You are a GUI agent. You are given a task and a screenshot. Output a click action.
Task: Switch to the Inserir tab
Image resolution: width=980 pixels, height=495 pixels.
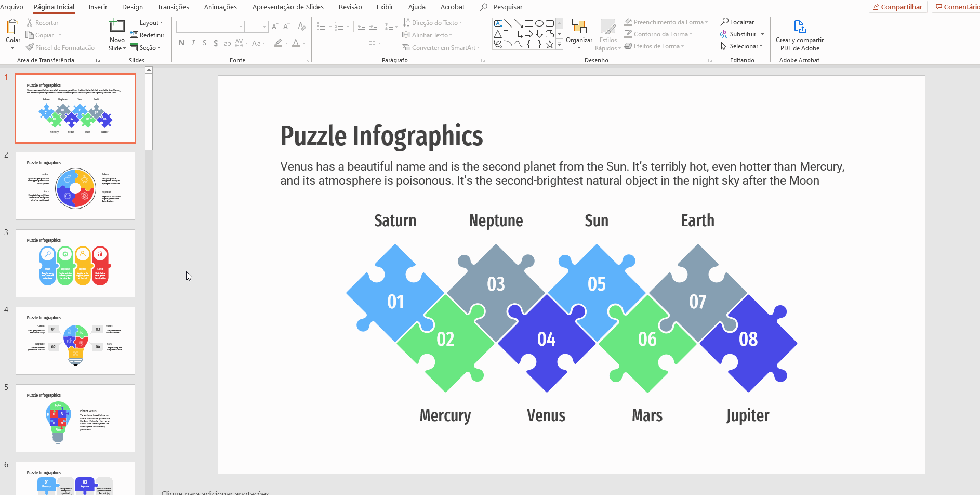(98, 7)
